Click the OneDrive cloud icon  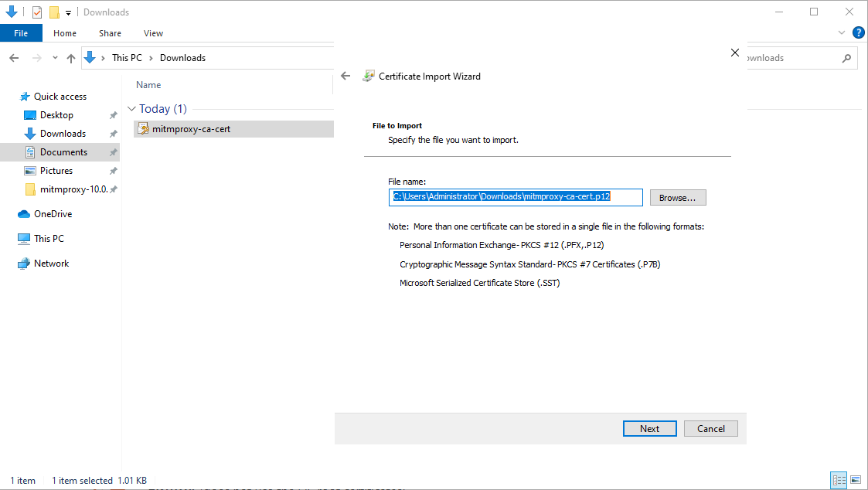pyautogui.click(x=24, y=214)
